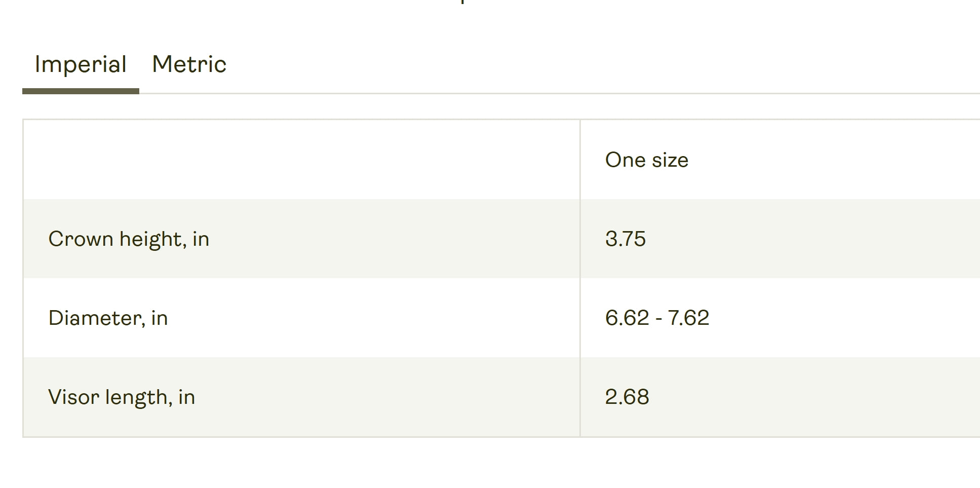Screen dimensions: 980x488
Task: Click the word "Crown" in the first row
Action: tap(73, 239)
